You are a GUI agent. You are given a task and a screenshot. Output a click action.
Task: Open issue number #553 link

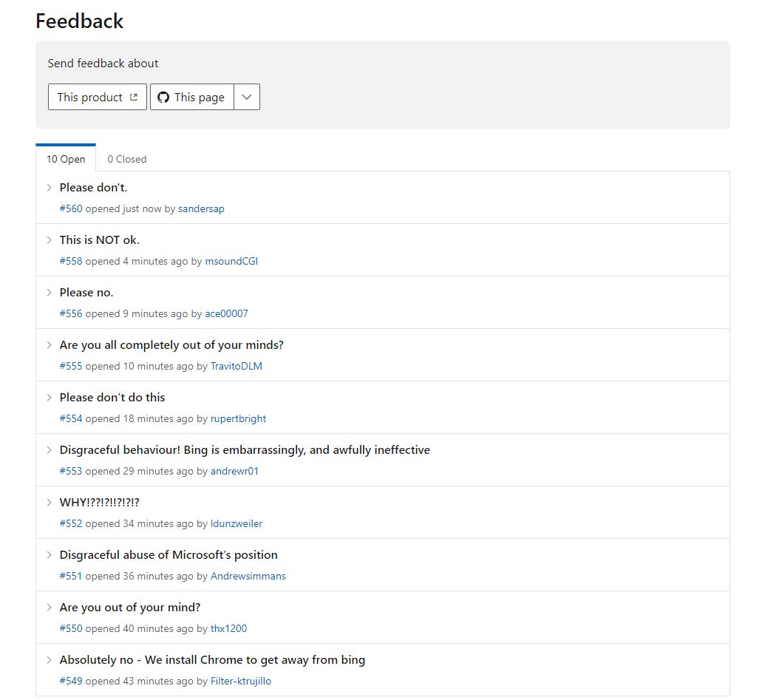[71, 472]
